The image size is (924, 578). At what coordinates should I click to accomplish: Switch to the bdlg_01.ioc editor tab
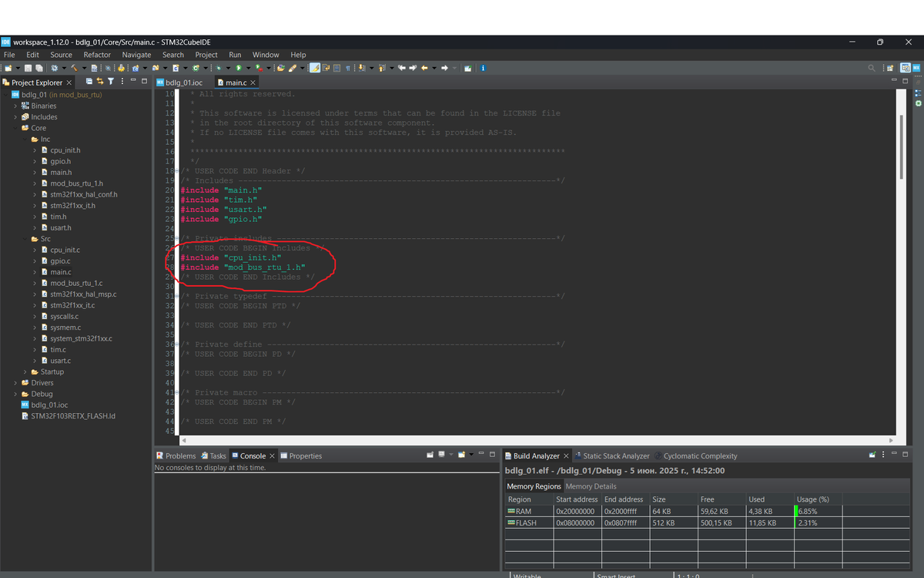(183, 82)
